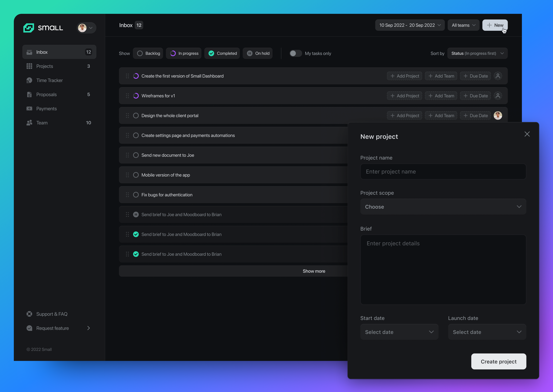Screen dimensions: 553x392
Task: Select the Team icon in the sidebar
Action: tap(29, 123)
